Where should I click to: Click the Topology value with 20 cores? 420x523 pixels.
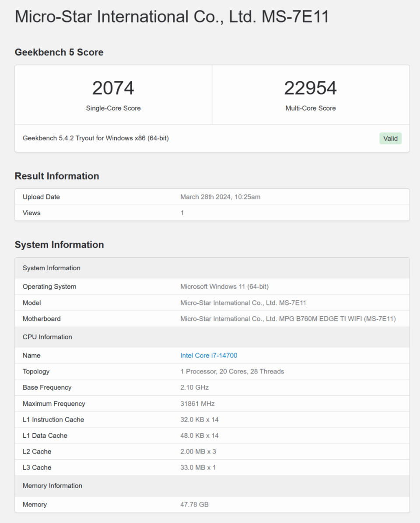(232, 371)
